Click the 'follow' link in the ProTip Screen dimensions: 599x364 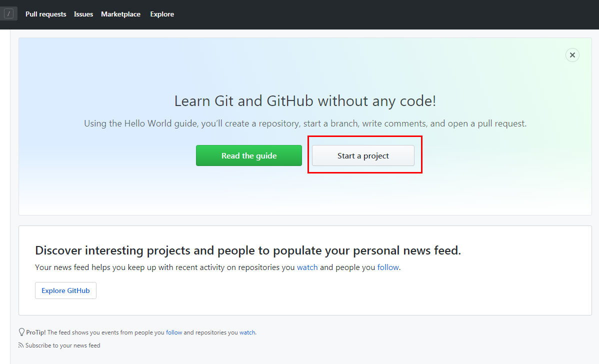174,332
